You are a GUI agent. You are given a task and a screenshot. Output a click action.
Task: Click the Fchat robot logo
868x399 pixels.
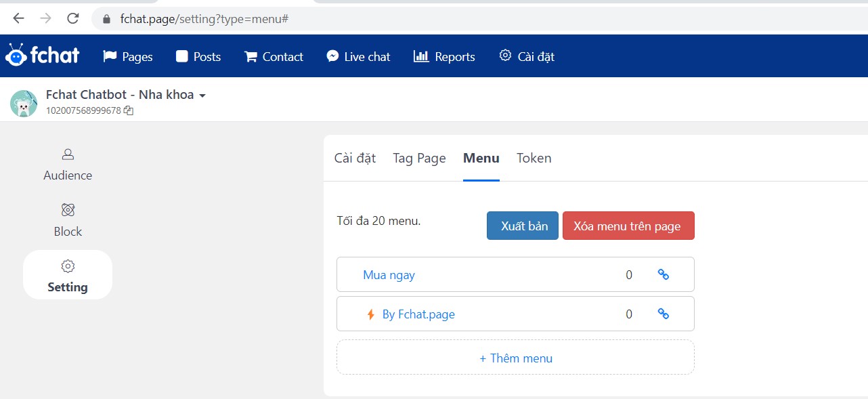(42, 56)
